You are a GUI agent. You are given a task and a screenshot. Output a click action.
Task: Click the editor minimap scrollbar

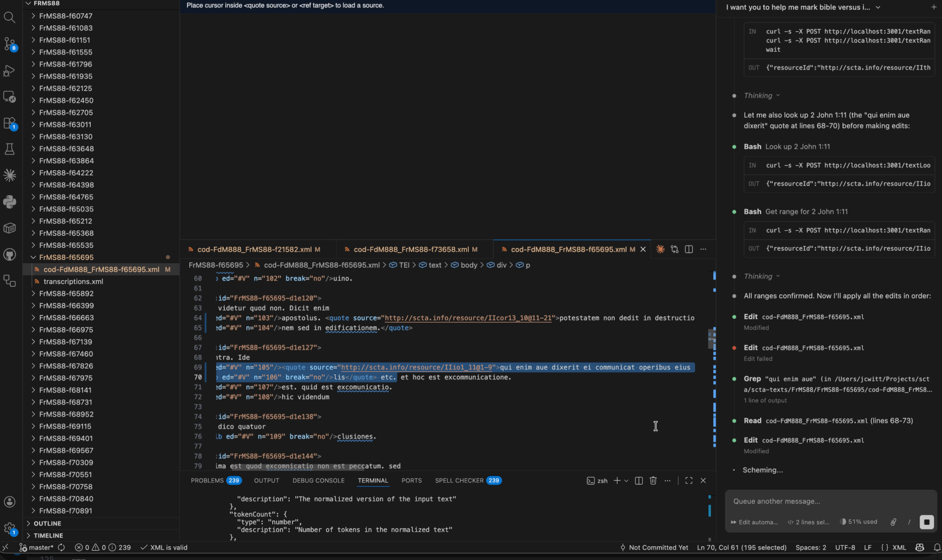click(712, 339)
